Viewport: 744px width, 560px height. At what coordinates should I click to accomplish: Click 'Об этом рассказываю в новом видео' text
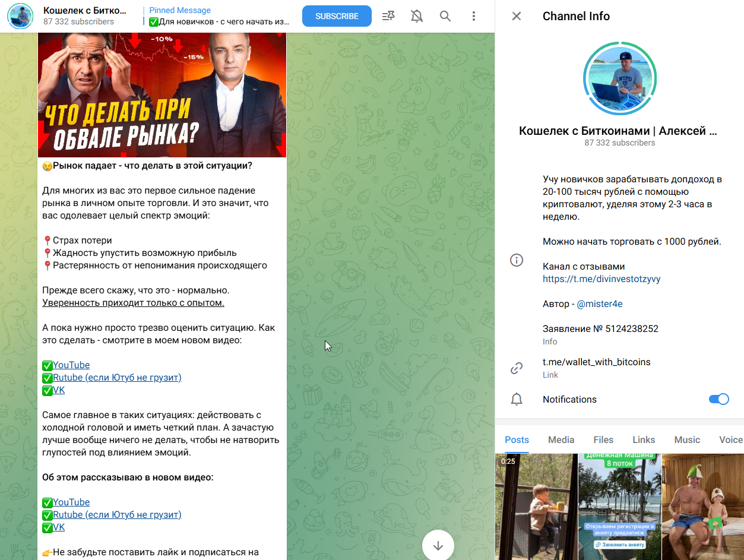click(x=128, y=477)
